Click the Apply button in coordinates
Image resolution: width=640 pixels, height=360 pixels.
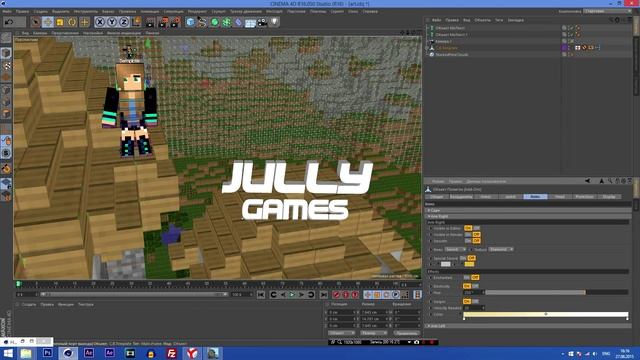point(406,333)
